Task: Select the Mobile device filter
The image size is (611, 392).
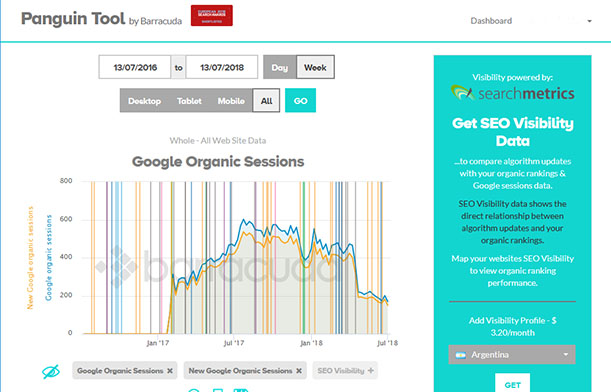Action: (x=231, y=101)
